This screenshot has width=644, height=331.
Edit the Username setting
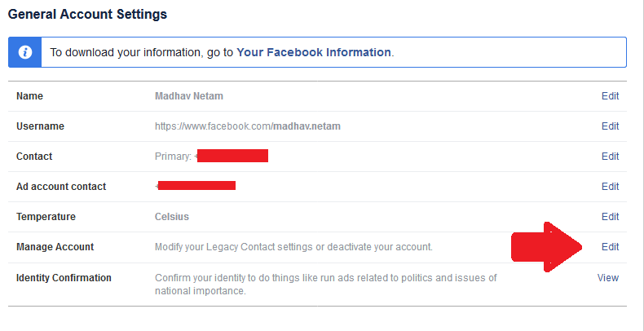click(610, 126)
